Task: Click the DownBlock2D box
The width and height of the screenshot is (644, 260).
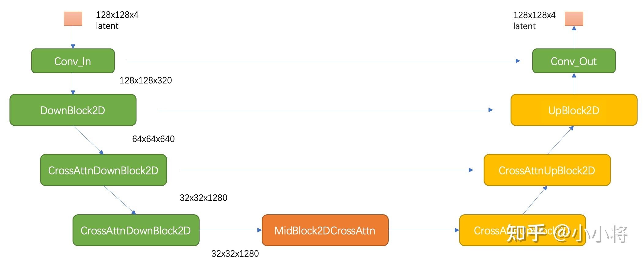Action: click(73, 110)
